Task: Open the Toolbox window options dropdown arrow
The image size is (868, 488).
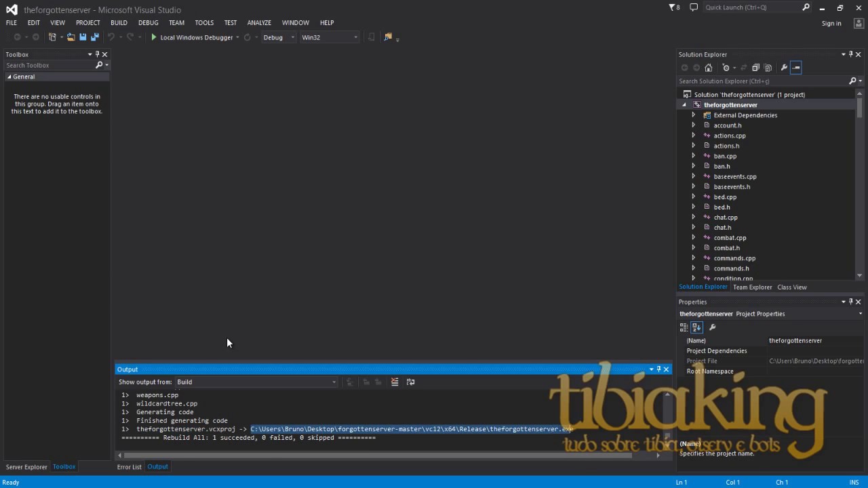Action: pos(90,54)
